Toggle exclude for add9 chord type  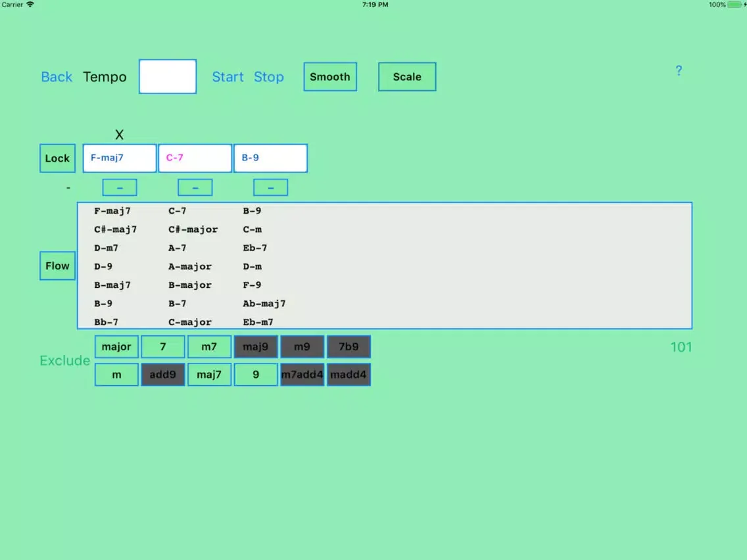tap(163, 375)
